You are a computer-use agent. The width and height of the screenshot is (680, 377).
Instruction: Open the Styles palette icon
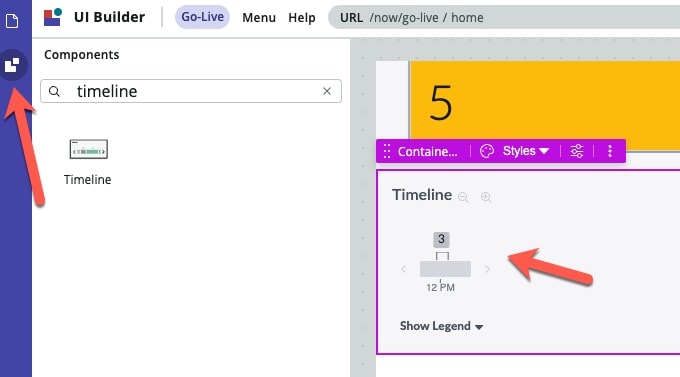click(x=487, y=151)
